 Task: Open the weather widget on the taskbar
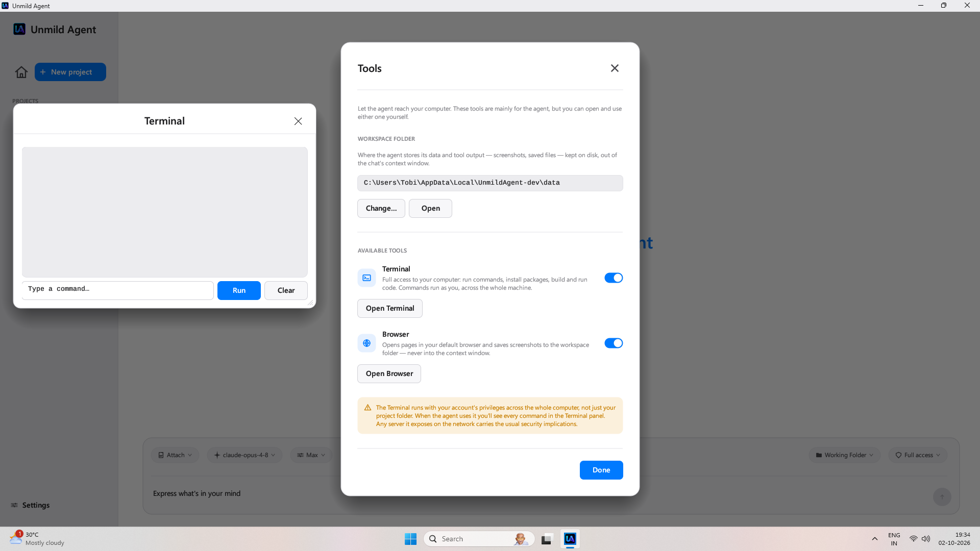coord(37,539)
